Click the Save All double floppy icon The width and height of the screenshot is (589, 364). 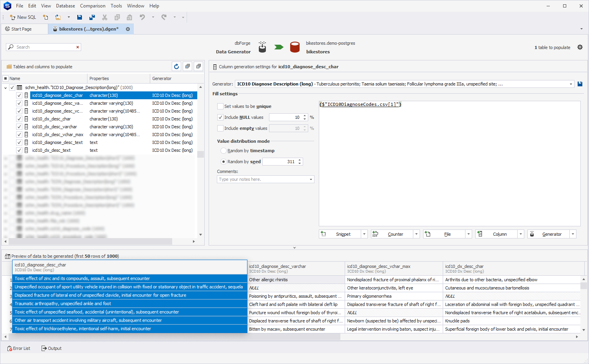tap(92, 17)
